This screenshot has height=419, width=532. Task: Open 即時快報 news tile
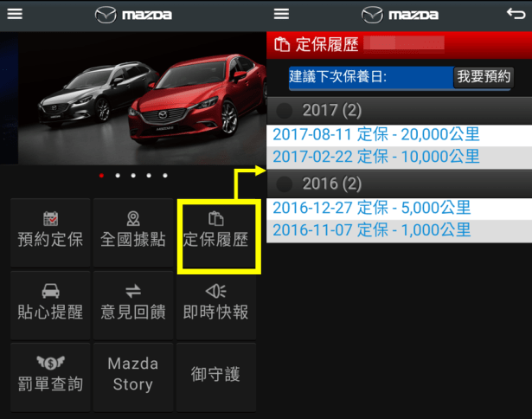pos(216,304)
